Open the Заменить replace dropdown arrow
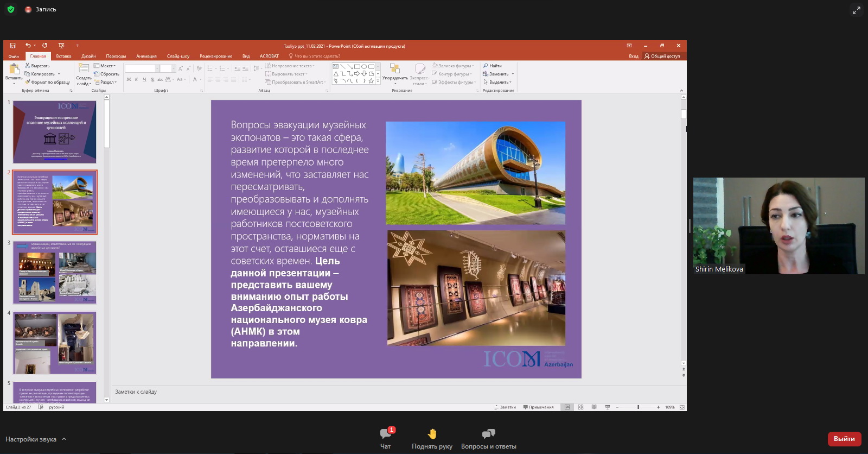The width and height of the screenshot is (868, 454). [x=513, y=74]
